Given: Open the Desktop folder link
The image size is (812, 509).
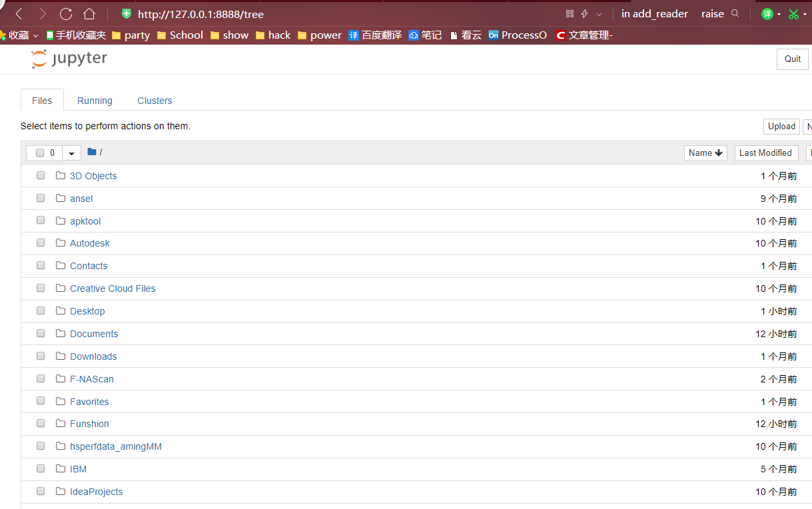Looking at the screenshot, I should point(87,311).
